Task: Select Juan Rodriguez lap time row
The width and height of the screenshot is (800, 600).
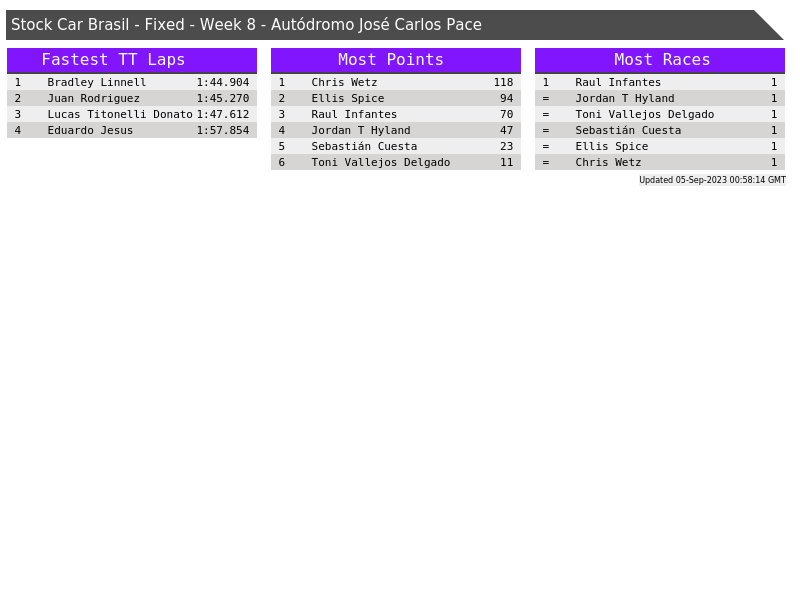Action: pyautogui.click(x=131, y=98)
